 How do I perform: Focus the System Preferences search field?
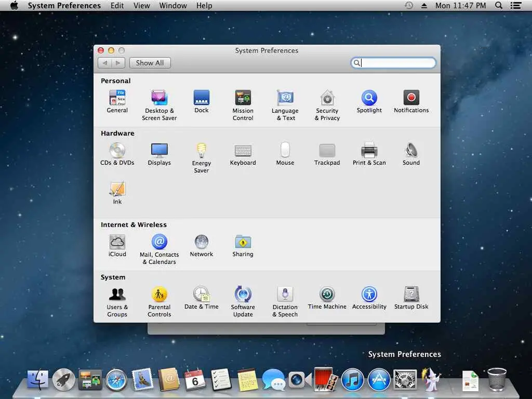click(x=393, y=63)
